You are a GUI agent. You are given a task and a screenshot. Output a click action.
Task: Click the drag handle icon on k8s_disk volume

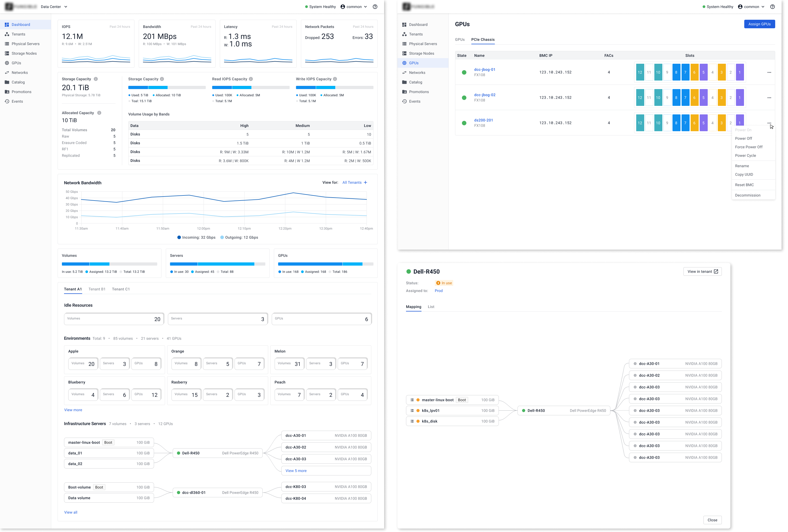click(412, 421)
